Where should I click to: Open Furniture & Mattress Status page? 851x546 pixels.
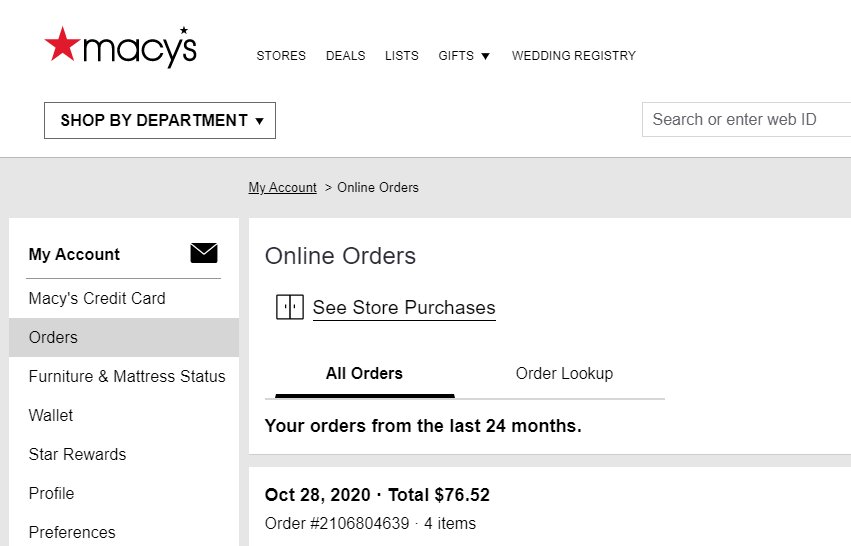[x=124, y=377]
